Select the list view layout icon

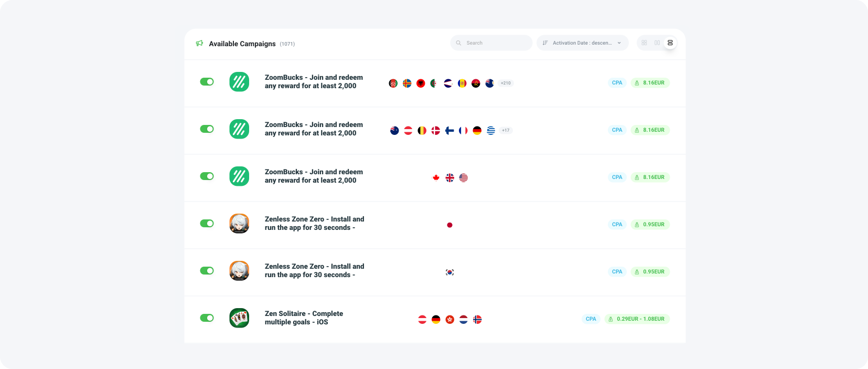pyautogui.click(x=670, y=43)
